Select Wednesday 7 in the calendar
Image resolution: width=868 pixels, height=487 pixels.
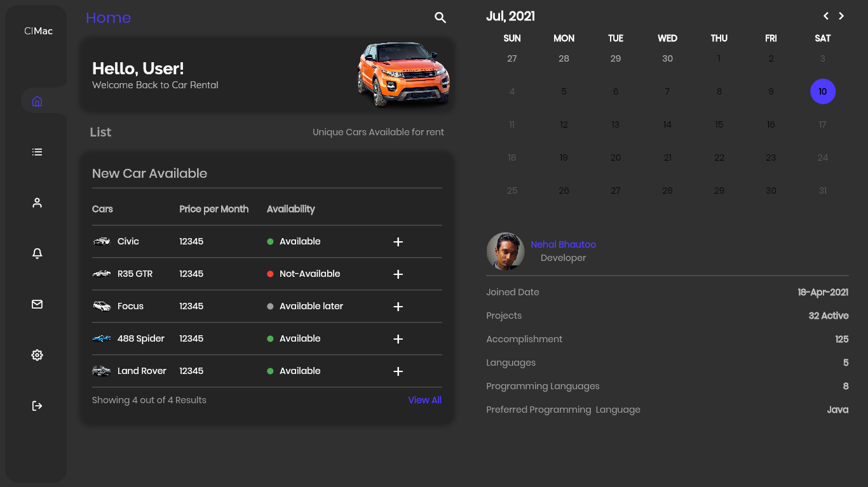[x=667, y=91]
